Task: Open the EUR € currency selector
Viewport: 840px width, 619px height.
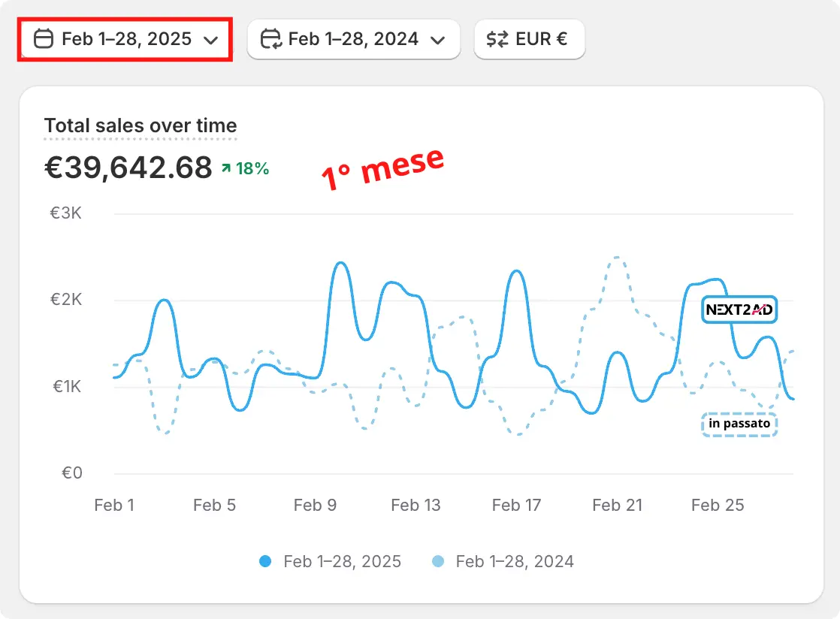Action: 529,39
